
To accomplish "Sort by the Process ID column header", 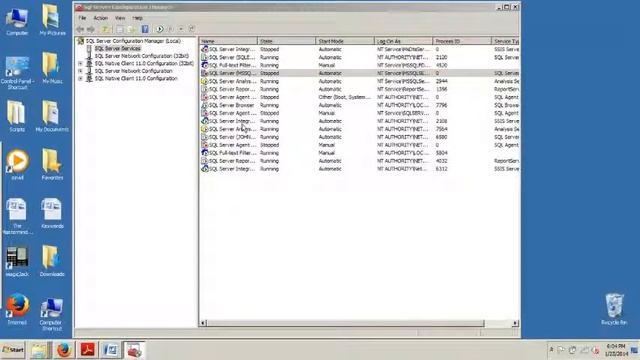I will (462, 41).
